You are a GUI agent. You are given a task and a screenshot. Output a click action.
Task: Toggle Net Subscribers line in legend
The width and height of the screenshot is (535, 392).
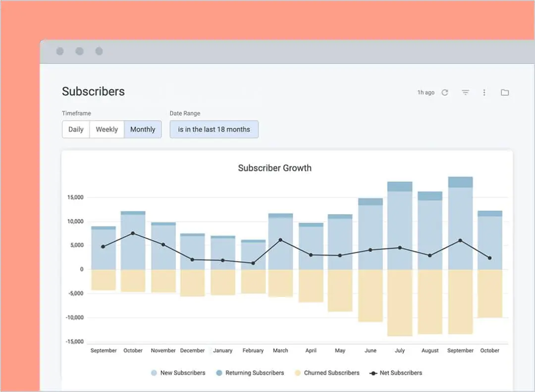tap(396, 373)
